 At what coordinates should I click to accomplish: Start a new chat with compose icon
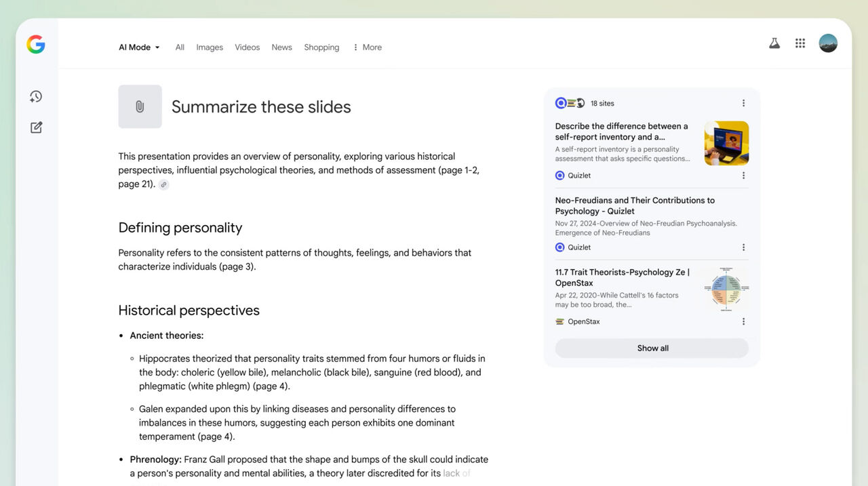(36, 127)
